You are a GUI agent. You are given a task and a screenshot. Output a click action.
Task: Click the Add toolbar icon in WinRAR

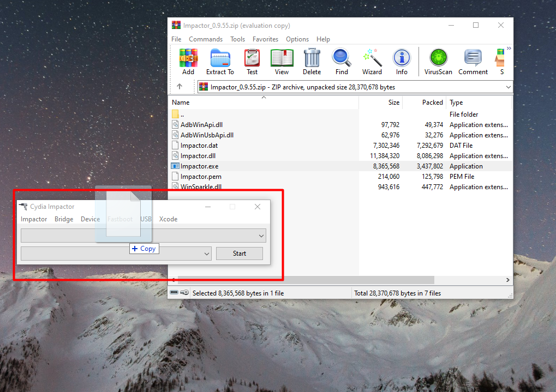click(x=188, y=61)
